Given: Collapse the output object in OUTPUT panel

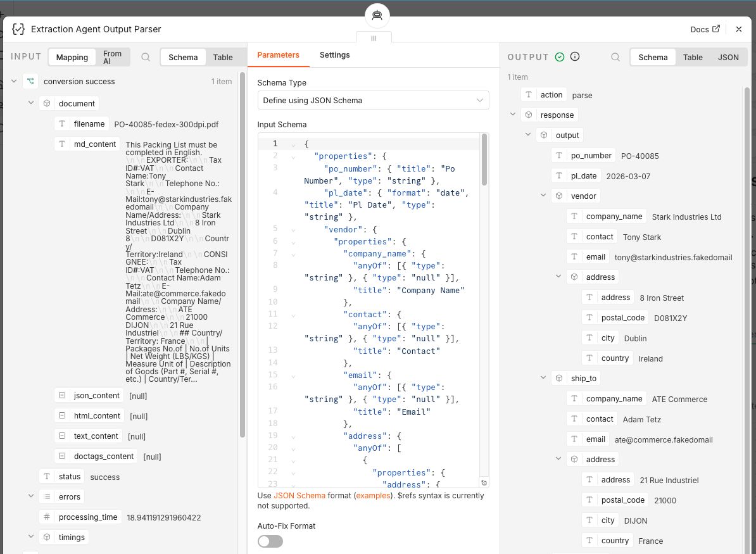Looking at the screenshot, I should coord(528,134).
